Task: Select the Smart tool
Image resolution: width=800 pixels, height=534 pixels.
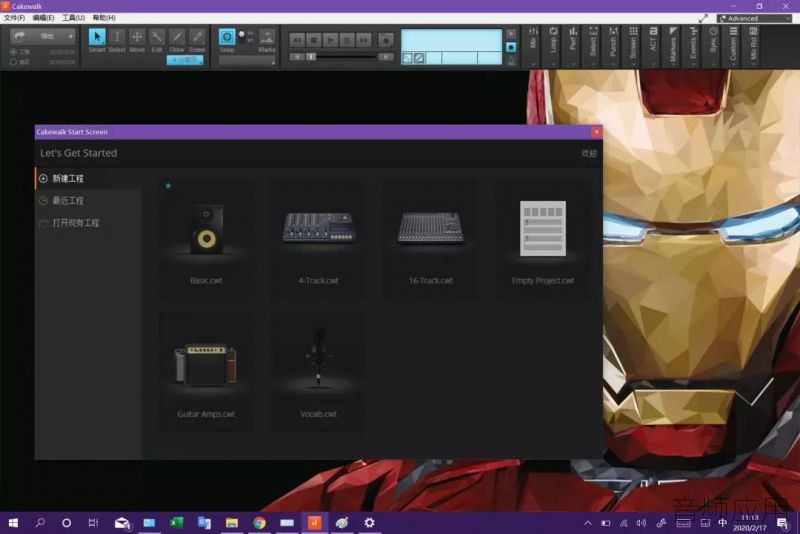Action: [97, 40]
